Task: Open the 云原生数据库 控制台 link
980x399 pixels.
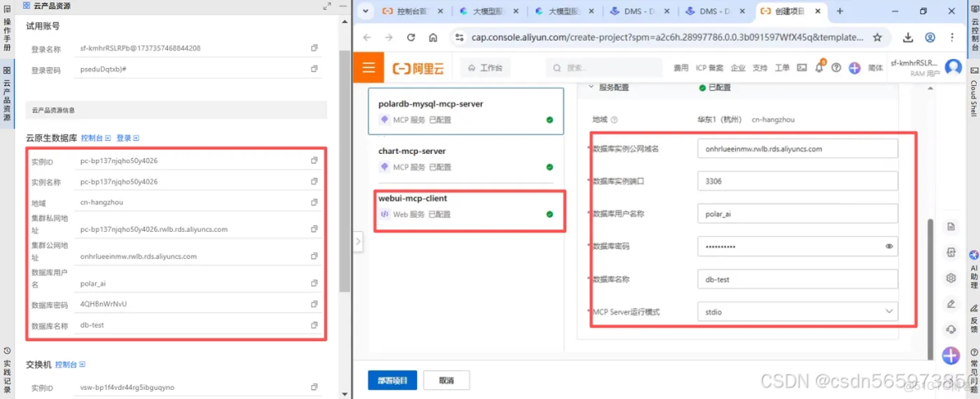Action: point(95,137)
